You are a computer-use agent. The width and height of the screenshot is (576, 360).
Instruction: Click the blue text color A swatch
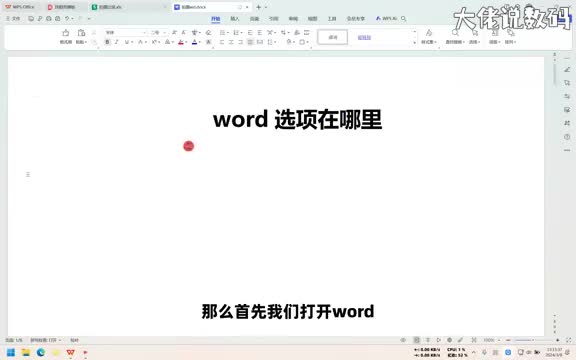(x=195, y=42)
